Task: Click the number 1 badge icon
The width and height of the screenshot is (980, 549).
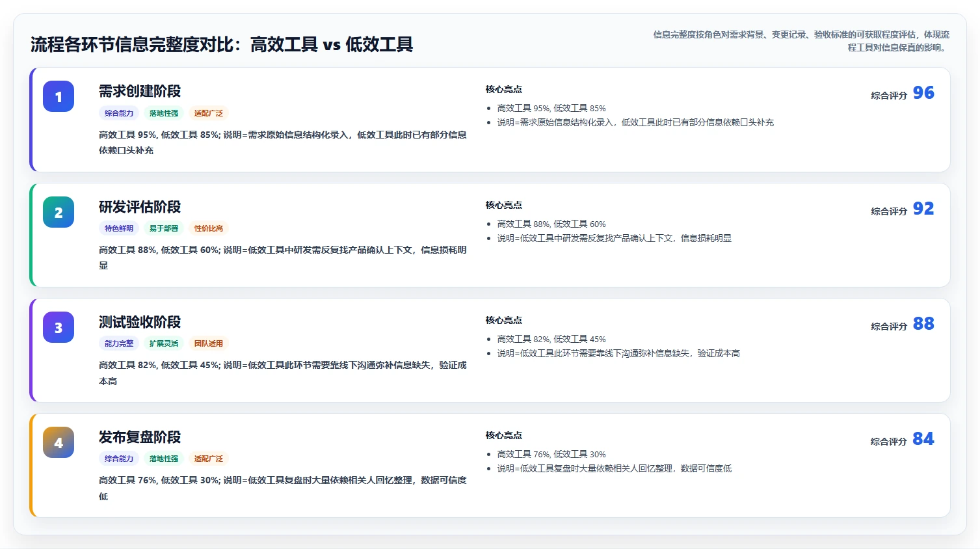Action: [x=59, y=97]
